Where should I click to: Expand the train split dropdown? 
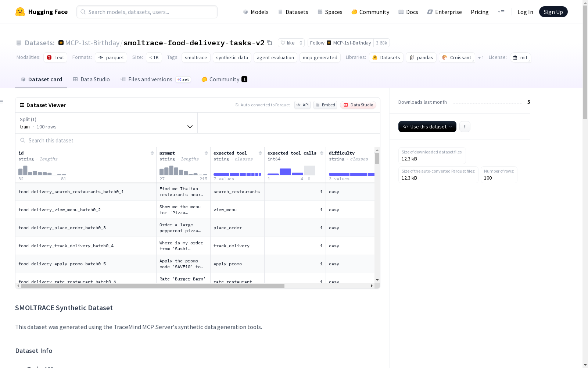[x=107, y=123]
